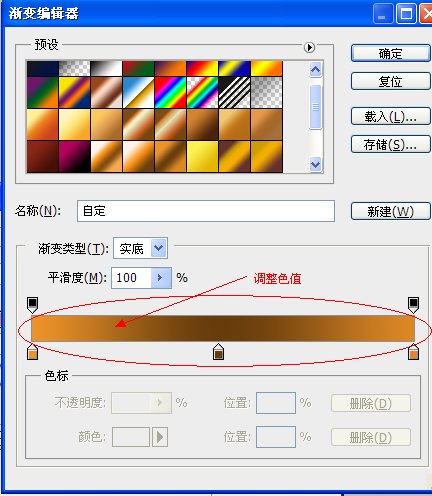
Task: Choose the chrome blue-white-gold preset
Action: (138, 93)
